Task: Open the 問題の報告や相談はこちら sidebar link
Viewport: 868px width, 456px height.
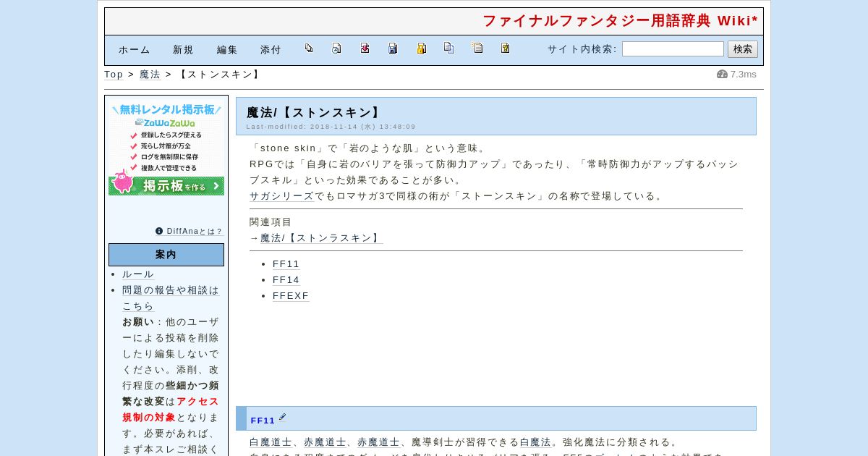Action: click(170, 298)
